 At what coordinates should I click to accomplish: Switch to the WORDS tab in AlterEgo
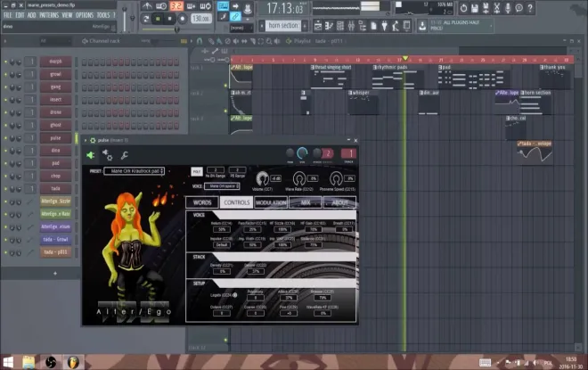tap(202, 202)
